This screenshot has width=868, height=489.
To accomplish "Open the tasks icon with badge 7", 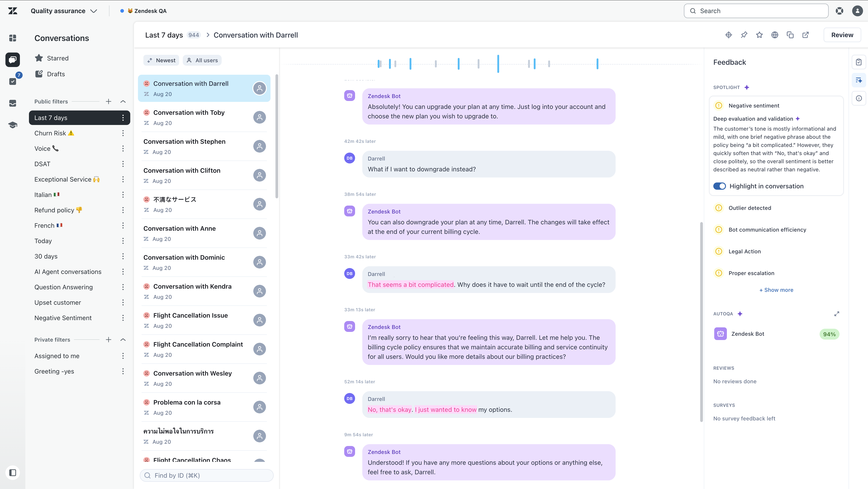I will click(13, 81).
